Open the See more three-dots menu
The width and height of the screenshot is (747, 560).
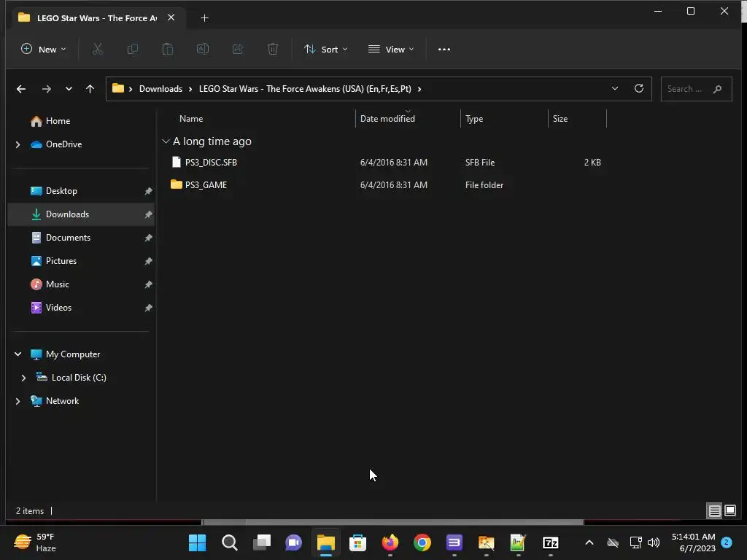[444, 49]
